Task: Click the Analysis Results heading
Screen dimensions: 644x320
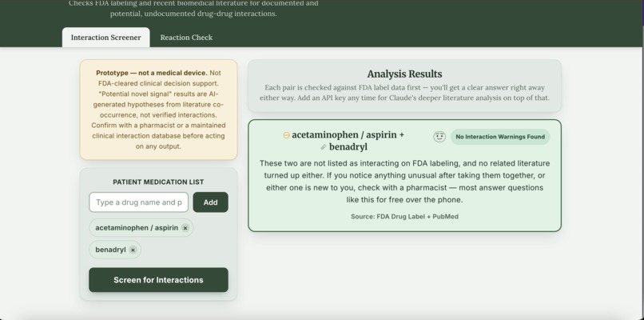Action: point(404,74)
